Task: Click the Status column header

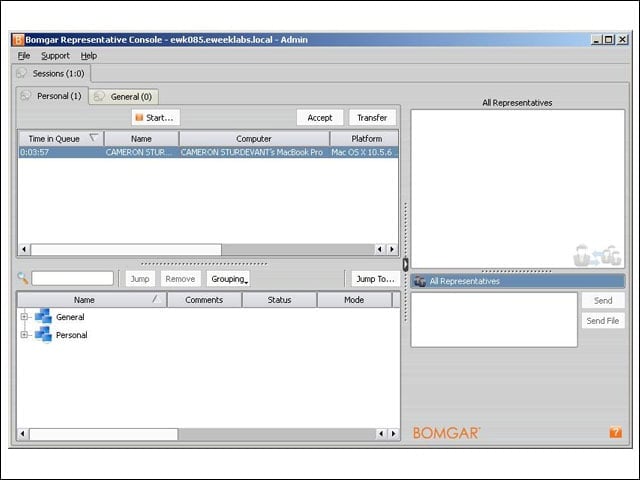Action: coord(280,300)
